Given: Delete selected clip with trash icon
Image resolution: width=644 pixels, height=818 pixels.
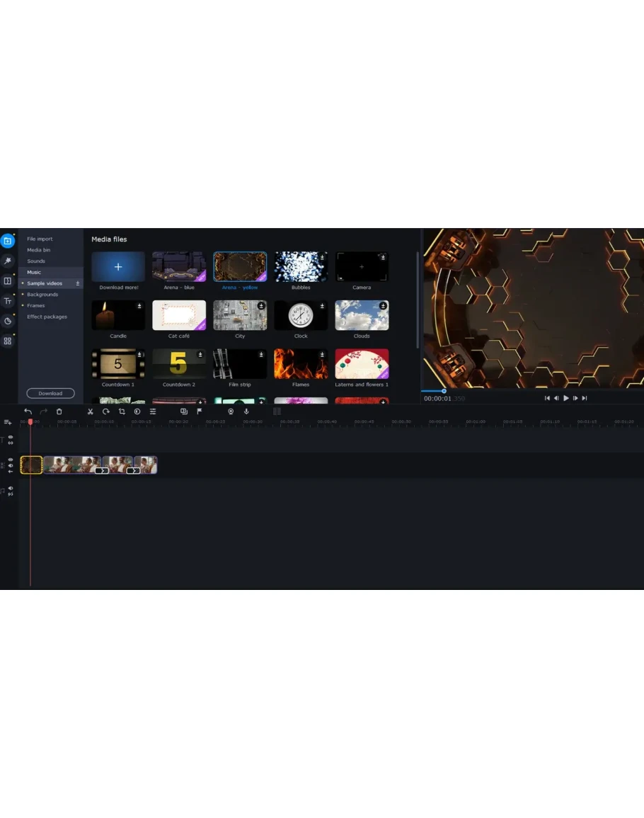Looking at the screenshot, I should point(59,411).
